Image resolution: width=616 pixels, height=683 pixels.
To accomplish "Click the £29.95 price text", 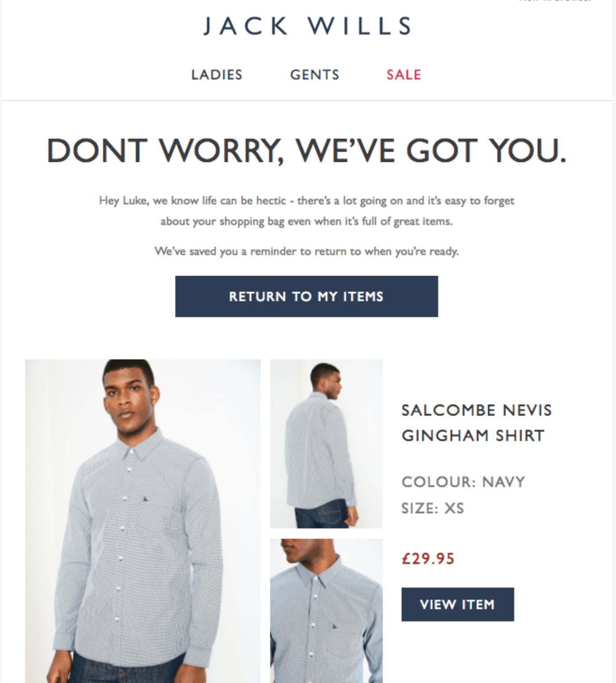I will coord(428,559).
